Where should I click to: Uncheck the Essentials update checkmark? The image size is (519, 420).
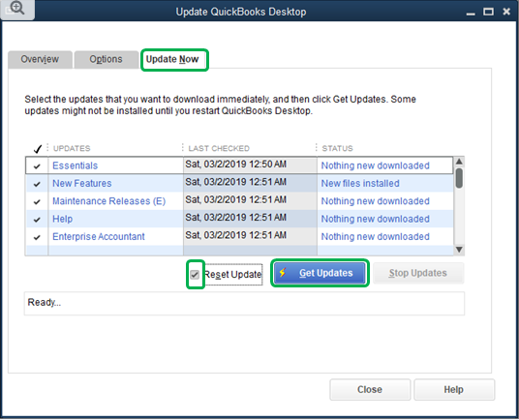(x=37, y=166)
